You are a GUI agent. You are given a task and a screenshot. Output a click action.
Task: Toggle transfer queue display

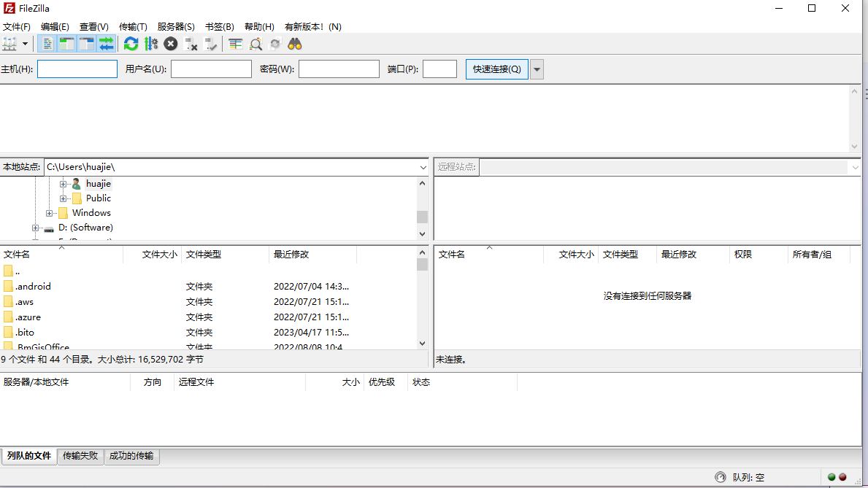point(107,44)
